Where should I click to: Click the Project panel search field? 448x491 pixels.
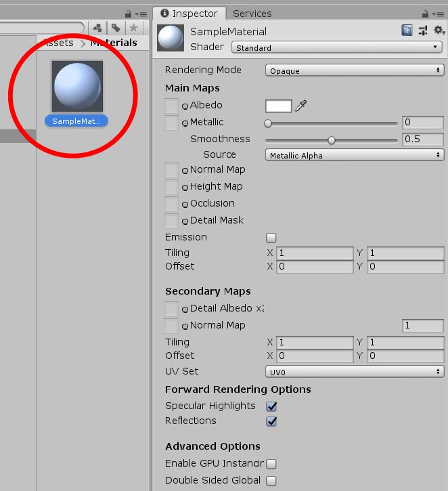pos(42,28)
